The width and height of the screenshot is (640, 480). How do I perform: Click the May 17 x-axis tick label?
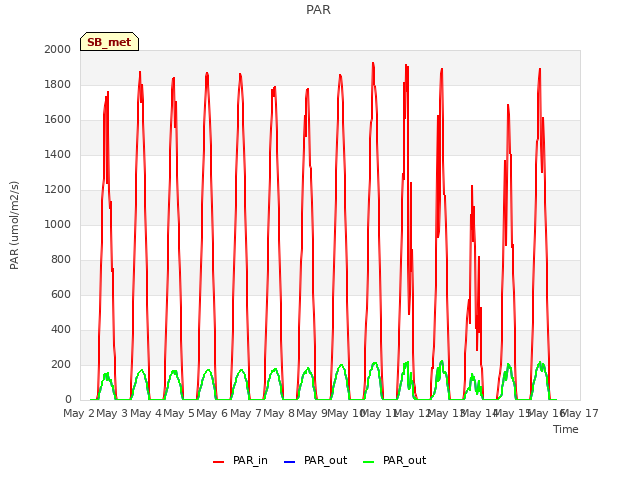pyautogui.click(x=580, y=413)
